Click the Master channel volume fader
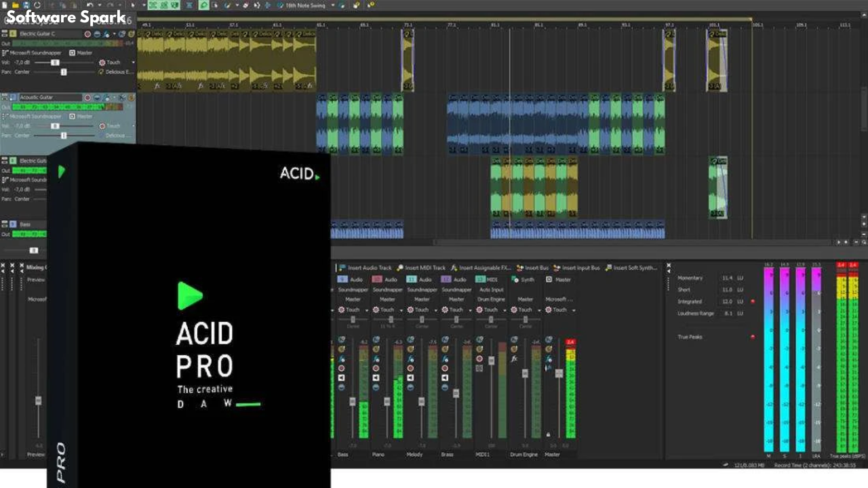Viewport: 868px width, 488px height. (559, 373)
